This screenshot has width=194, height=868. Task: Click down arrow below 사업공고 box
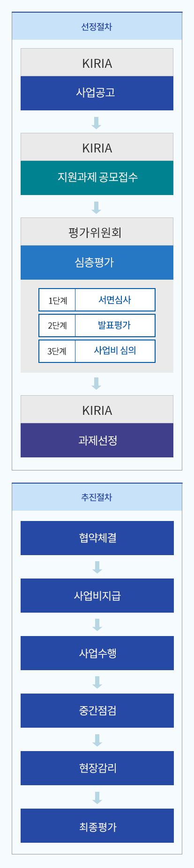[97, 123]
